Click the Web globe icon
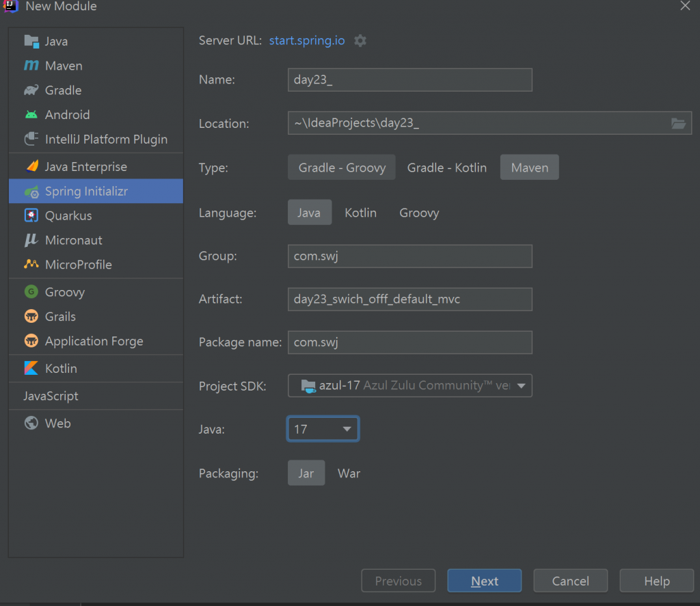700x606 pixels. click(x=31, y=423)
